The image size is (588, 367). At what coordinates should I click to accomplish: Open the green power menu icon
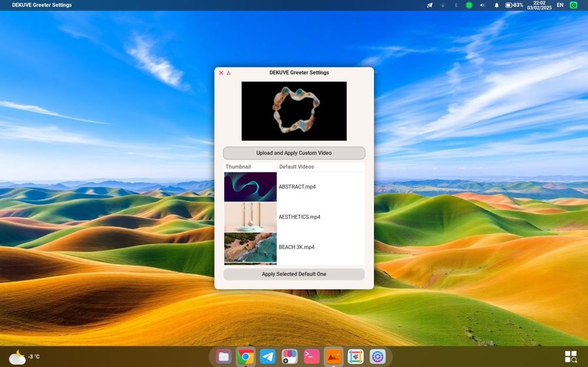click(573, 5)
